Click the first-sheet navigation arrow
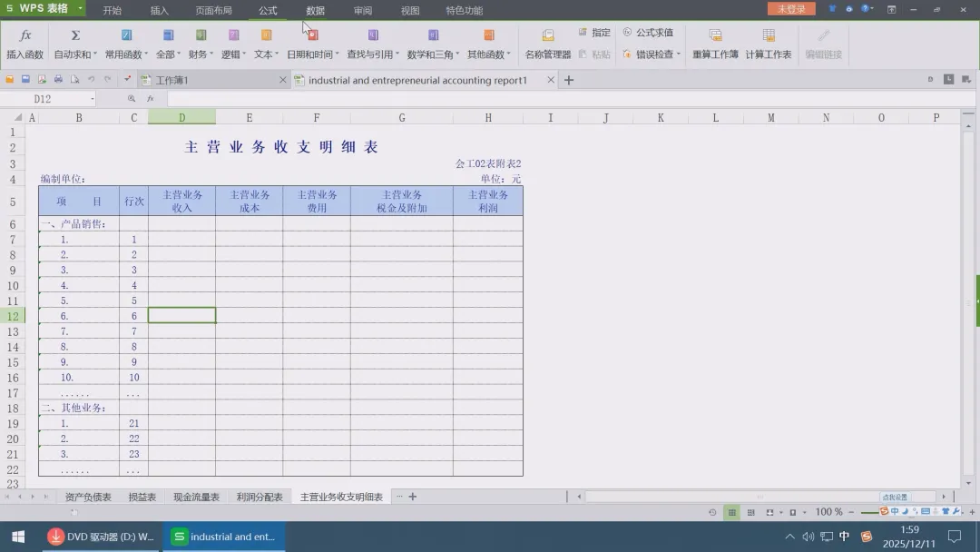The image size is (980, 552). pyautogui.click(x=7, y=497)
